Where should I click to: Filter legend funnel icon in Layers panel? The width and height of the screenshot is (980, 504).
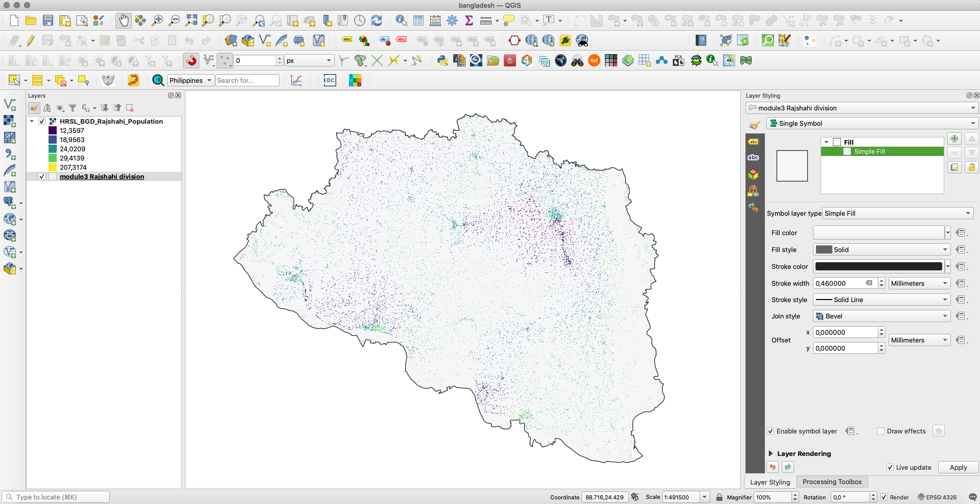click(73, 108)
